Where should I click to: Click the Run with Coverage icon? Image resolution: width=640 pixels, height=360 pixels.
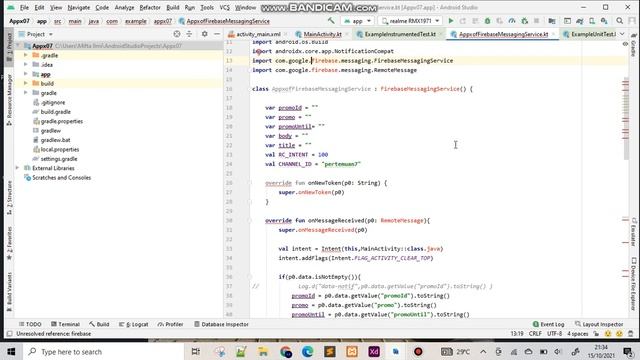pos(500,21)
